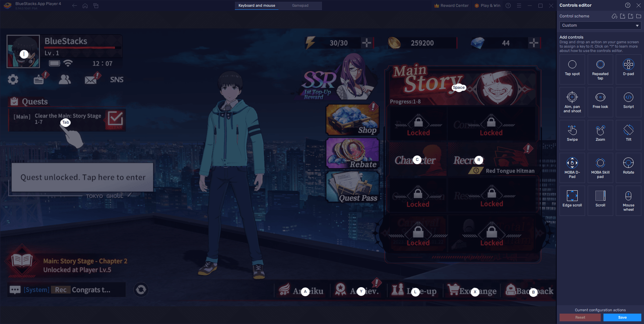
Task: Select the MOBA Skill pad control
Action: pyautogui.click(x=600, y=168)
